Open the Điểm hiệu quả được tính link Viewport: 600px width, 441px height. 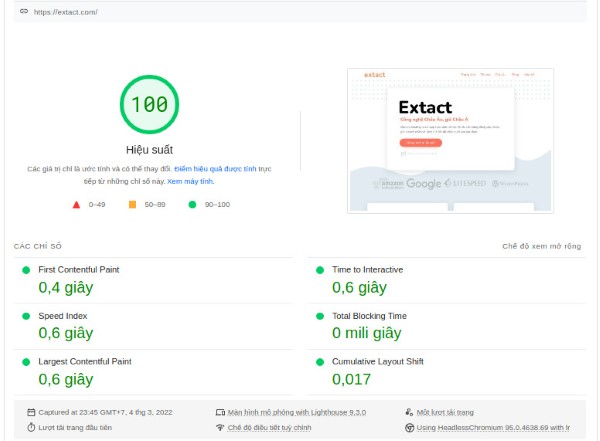pyautogui.click(x=215, y=169)
